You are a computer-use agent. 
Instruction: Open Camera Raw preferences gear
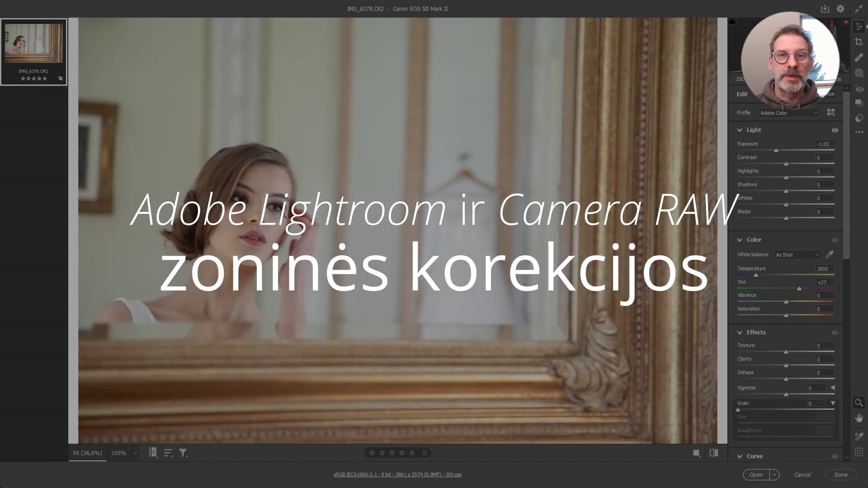point(840,9)
